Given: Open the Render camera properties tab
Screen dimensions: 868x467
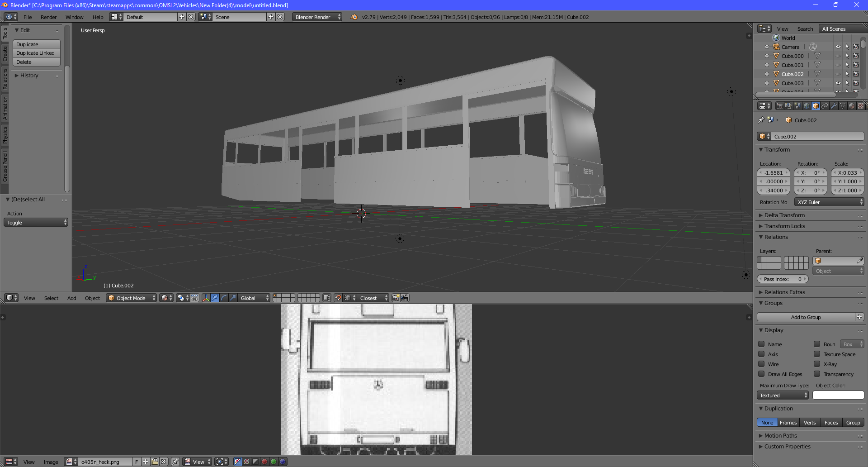Looking at the screenshot, I should [x=780, y=106].
